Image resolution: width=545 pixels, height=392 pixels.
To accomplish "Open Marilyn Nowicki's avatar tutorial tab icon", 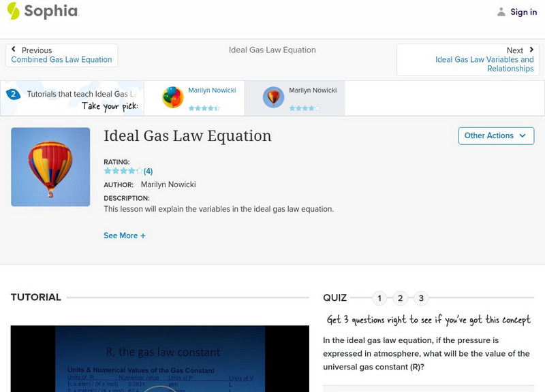I will pyautogui.click(x=272, y=97).
